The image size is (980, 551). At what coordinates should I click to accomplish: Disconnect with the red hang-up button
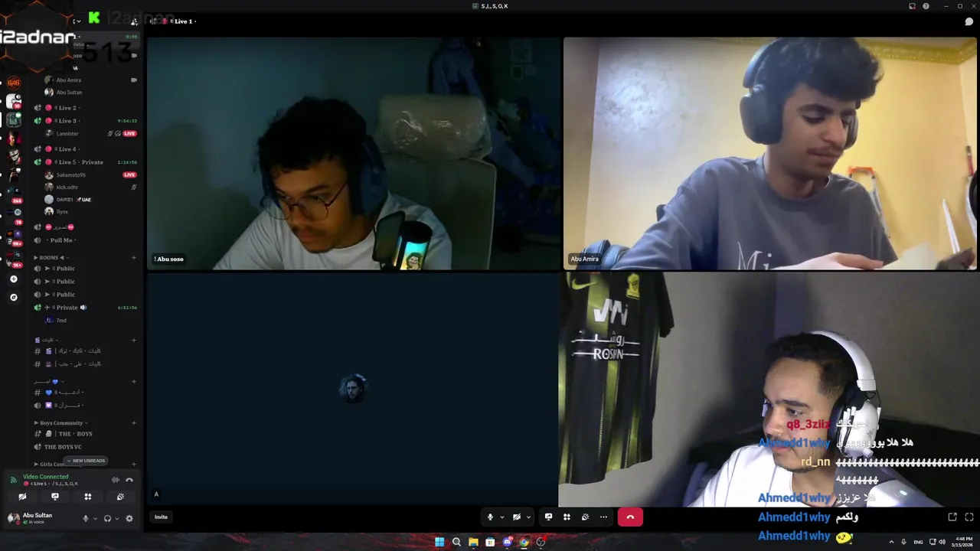[x=630, y=517]
